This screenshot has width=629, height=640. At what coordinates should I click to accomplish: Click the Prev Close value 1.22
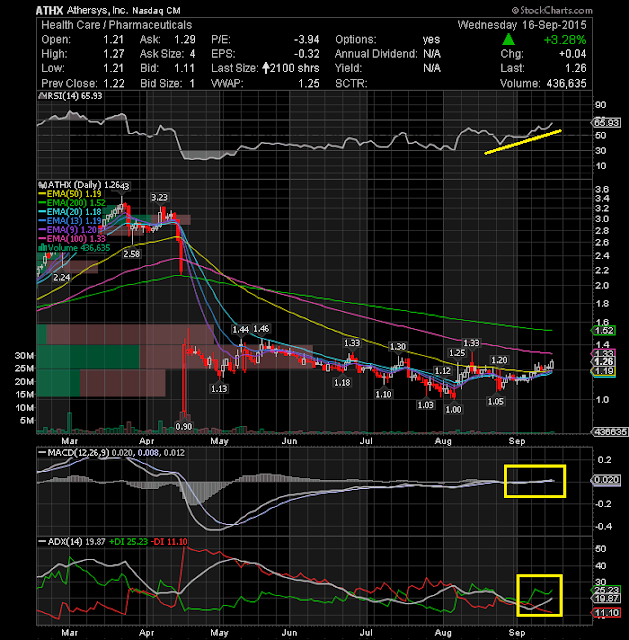coord(113,83)
